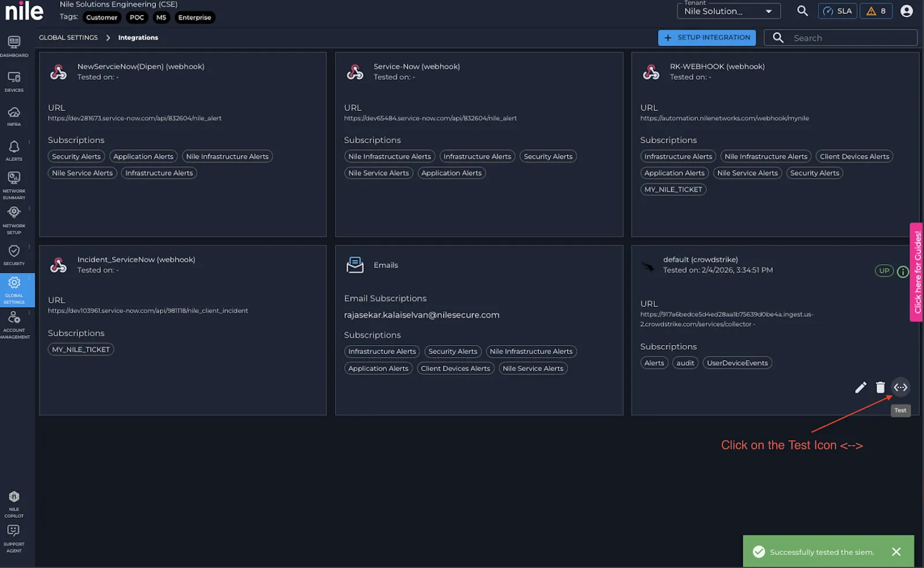Click the Nile logo

click(24, 11)
